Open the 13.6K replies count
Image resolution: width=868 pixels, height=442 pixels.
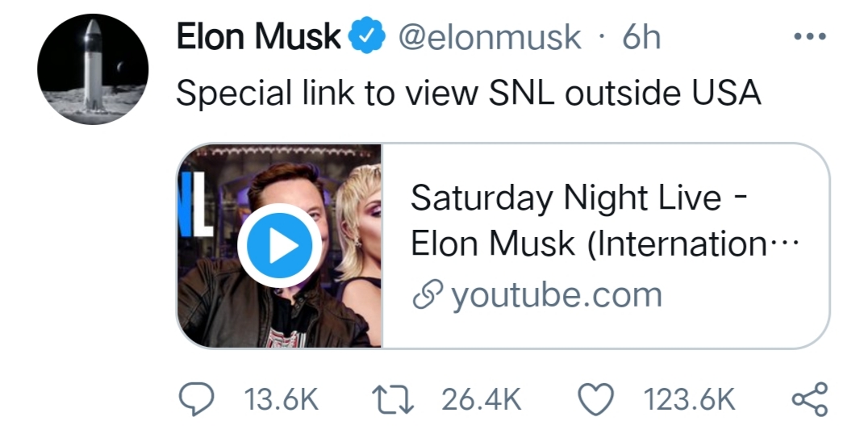282,398
